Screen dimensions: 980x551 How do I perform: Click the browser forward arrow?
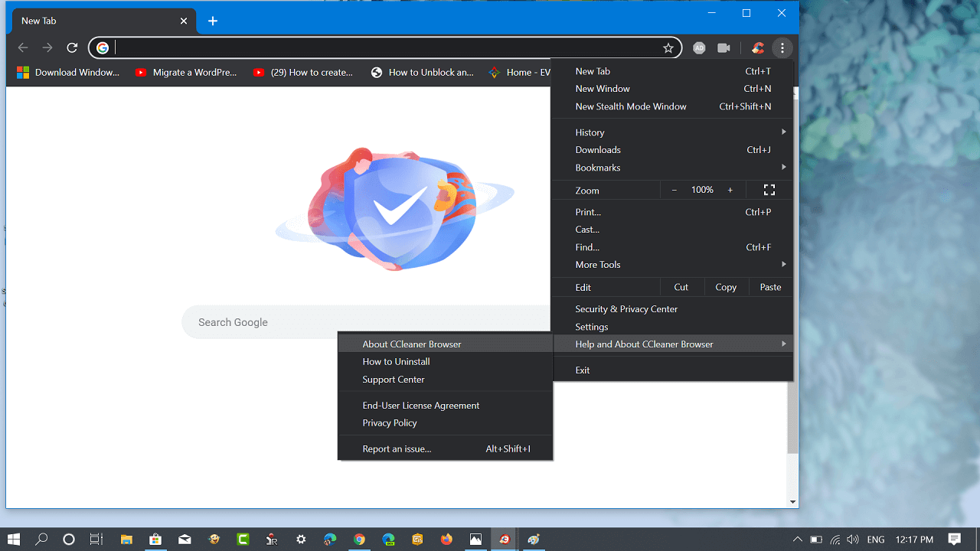pyautogui.click(x=47, y=48)
